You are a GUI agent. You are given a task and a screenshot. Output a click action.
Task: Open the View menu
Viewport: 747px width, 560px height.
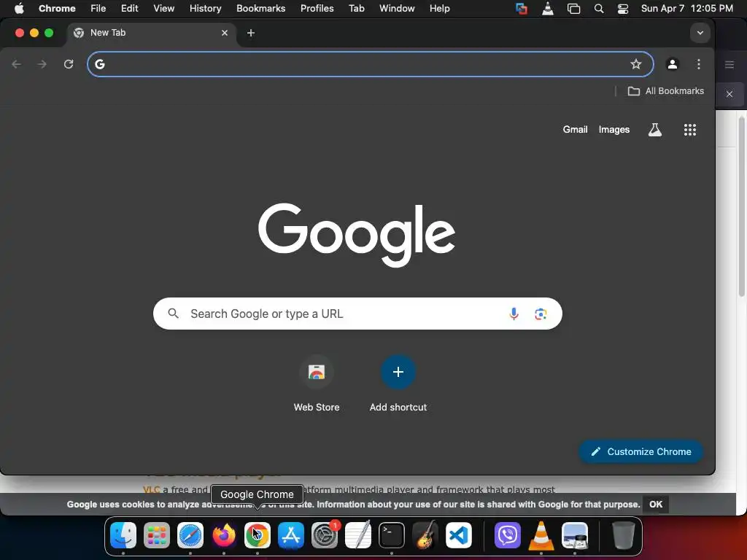163,9
